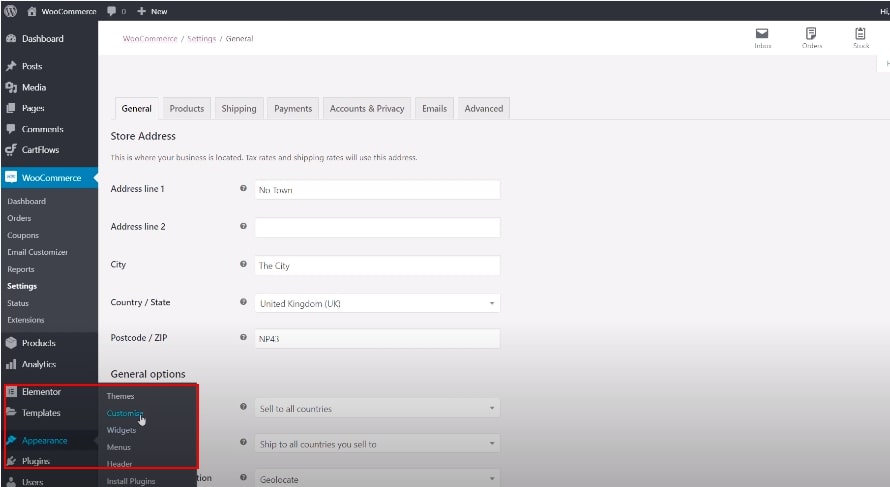890x487 pixels.
Task: Click help icon beside City
Action: click(243, 264)
